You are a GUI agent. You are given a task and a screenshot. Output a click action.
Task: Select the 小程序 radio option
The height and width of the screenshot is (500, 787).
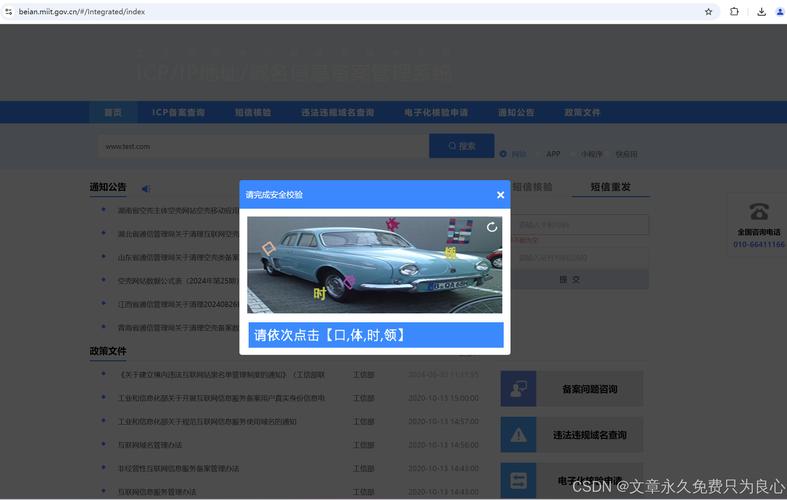tap(591, 154)
